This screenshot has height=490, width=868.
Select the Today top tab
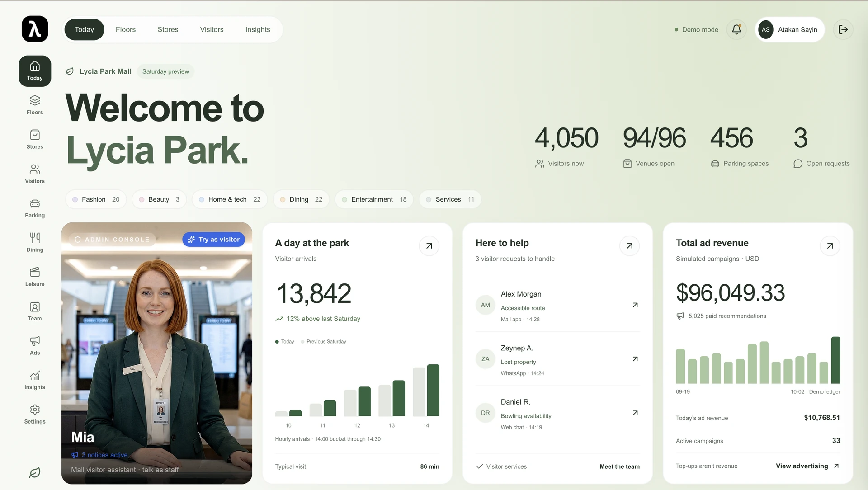click(x=84, y=29)
